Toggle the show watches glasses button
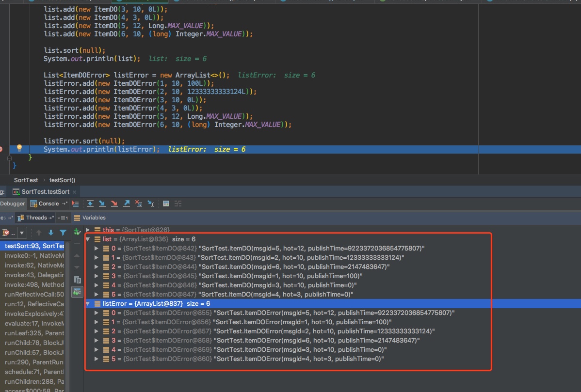Screen dimensions: 581x392 coord(77,292)
